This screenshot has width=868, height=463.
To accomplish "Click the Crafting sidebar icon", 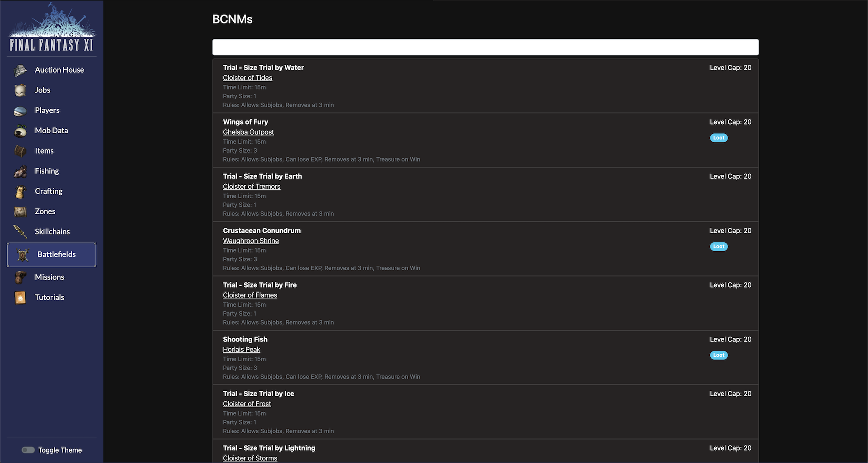I will tap(20, 192).
